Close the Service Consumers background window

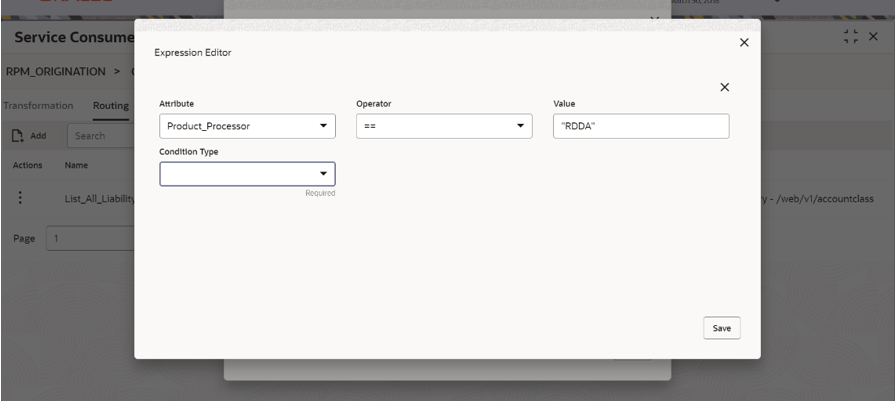pos(873,37)
